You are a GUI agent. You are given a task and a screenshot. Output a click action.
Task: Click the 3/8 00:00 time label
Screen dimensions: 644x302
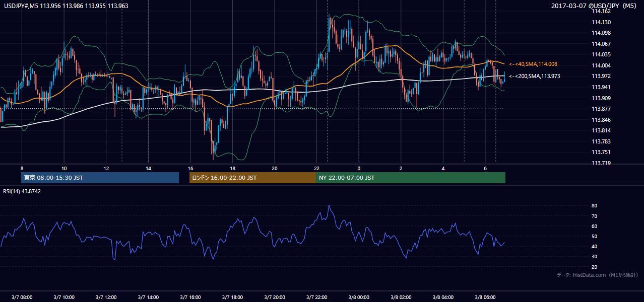pyautogui.click(x=359, y=297)
